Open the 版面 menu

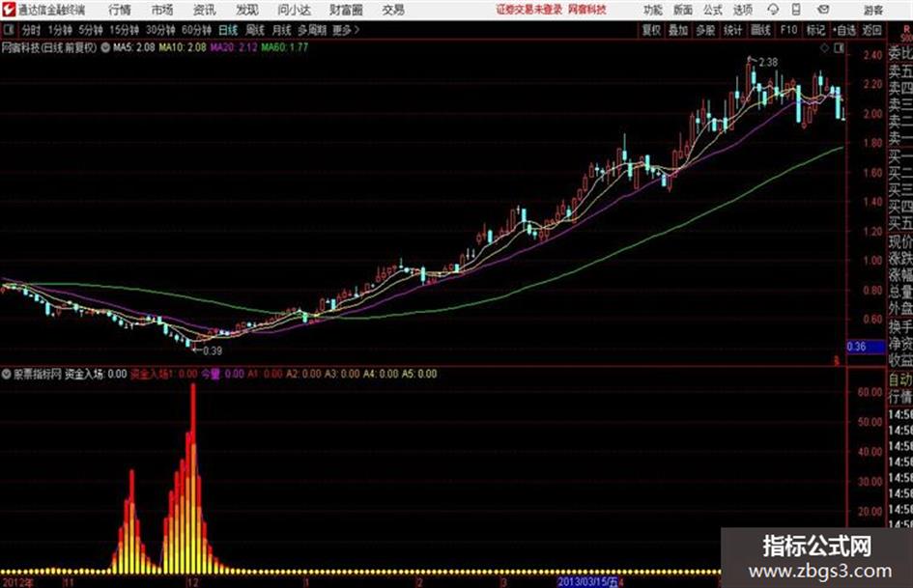[683, 10]
